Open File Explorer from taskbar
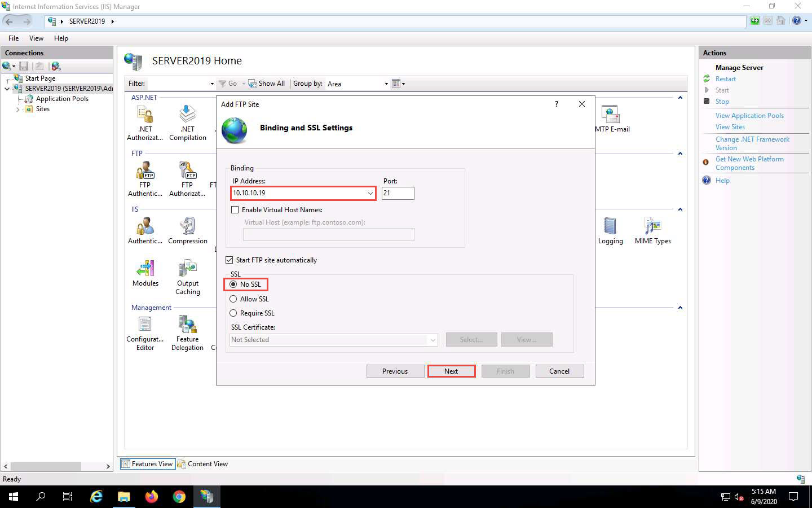The width and height of the screenshot is (812, 508). [x=123, y=497]
